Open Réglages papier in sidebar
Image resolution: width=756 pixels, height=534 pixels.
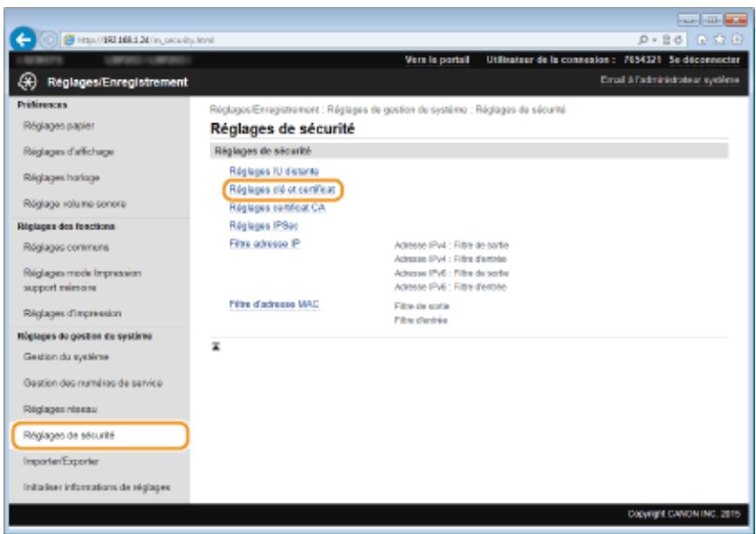point(59,126)
